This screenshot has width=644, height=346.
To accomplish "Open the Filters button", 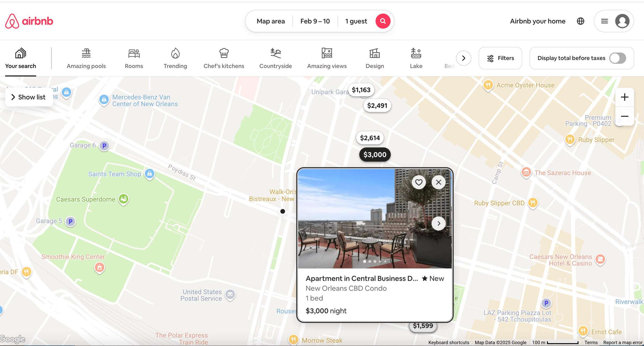I will click(x=500, y=58).
